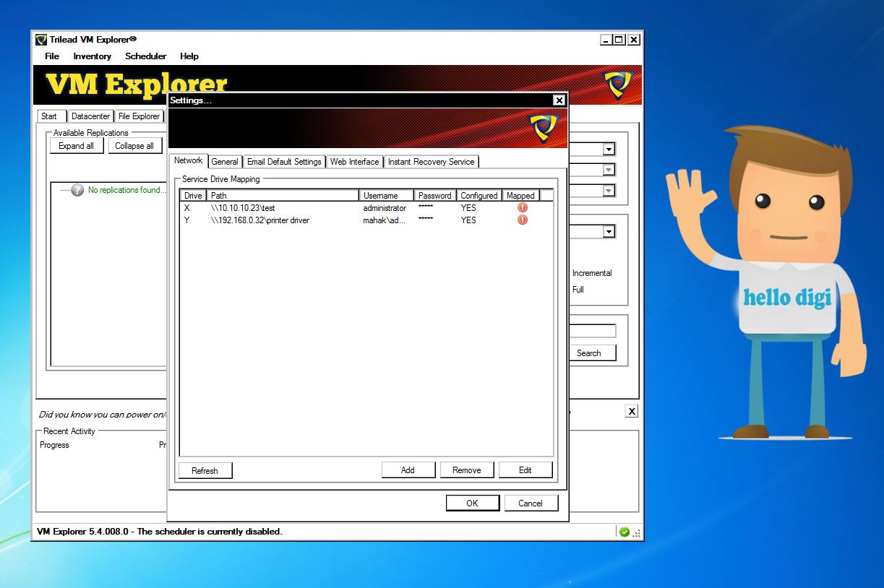Open the Inventory menu
This screenshot has height=588, width=884.
92,56
